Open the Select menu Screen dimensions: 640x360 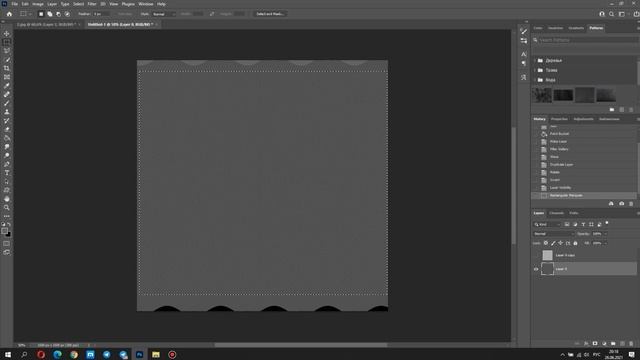[78, 4]
